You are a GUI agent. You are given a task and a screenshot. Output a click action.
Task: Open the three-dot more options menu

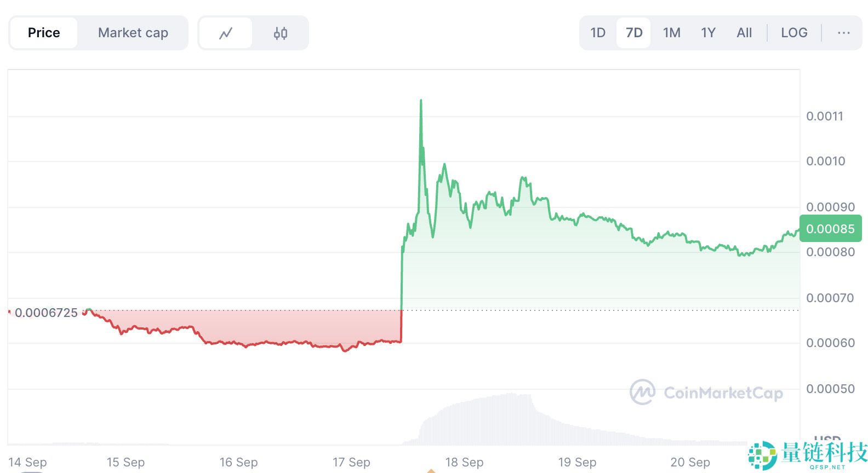(843, 33)
